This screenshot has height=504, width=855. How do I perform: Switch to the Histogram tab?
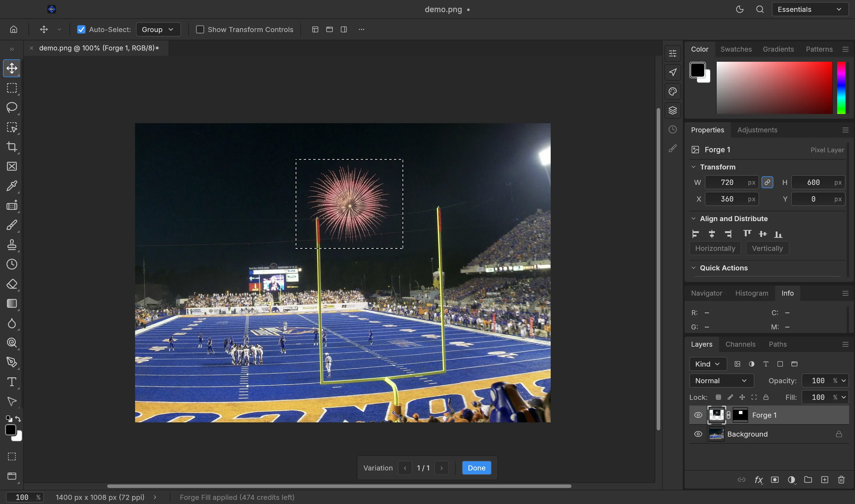click(752, 293)
